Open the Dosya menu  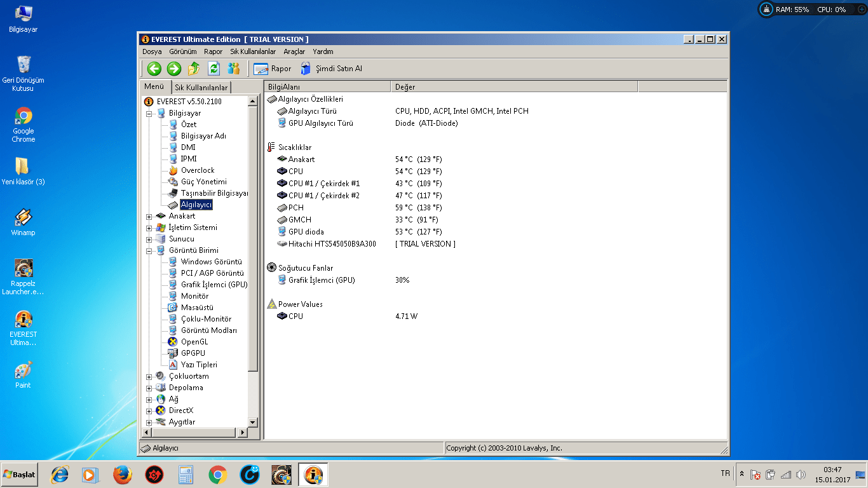[152, 51]
